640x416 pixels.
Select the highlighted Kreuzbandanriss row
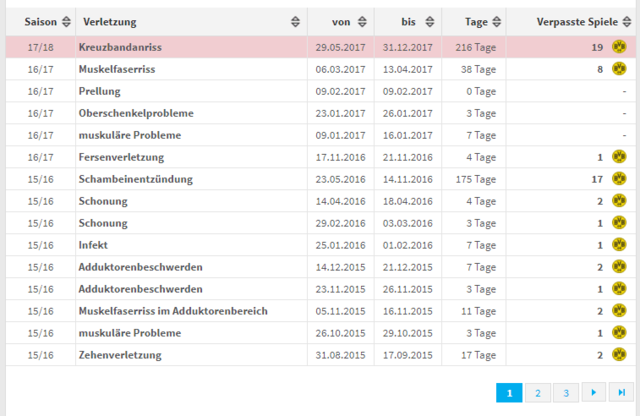point(321,47)
